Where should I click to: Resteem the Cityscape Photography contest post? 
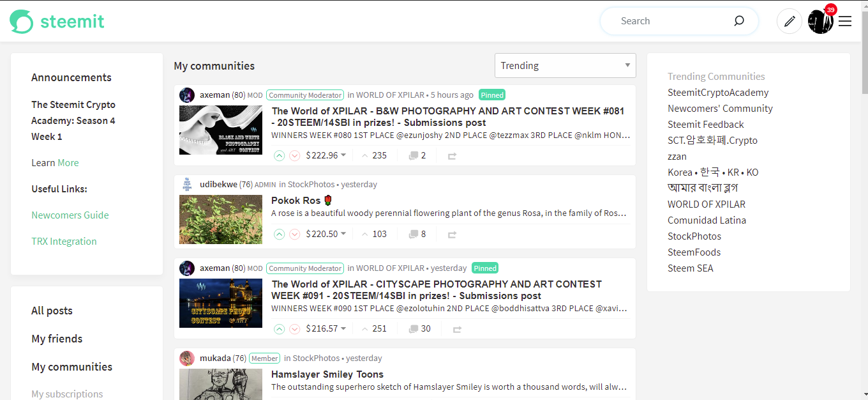[x=457, y=329]
